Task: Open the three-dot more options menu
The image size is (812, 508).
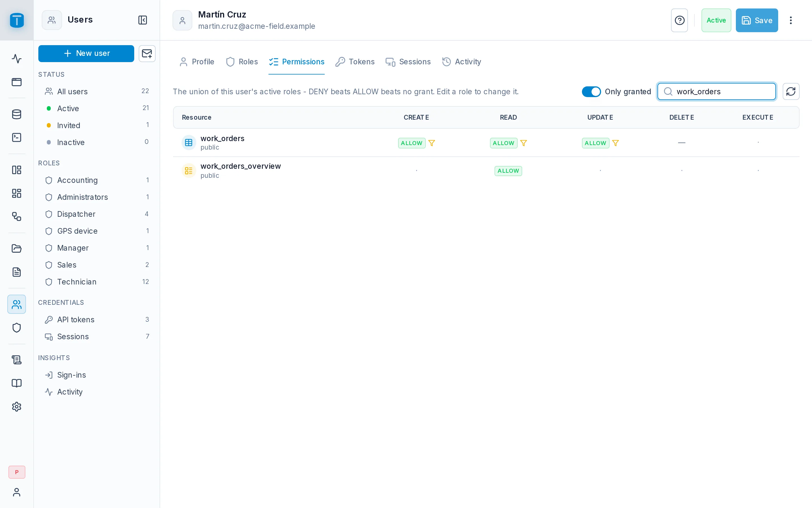Action: [x=791, y=20]
